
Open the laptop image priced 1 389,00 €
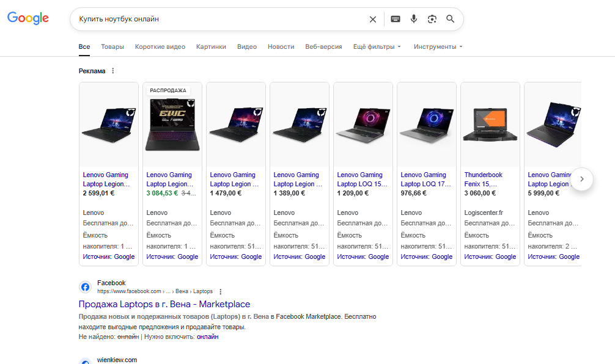pos(300,125)
